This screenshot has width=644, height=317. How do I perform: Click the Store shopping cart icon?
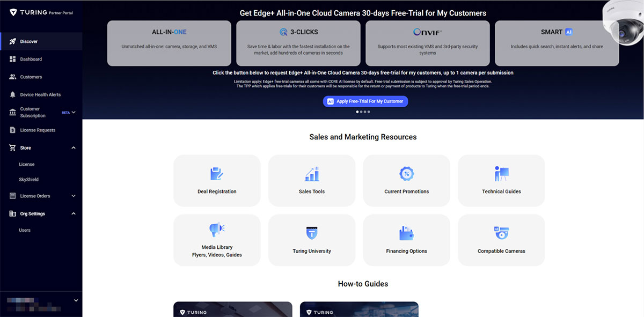point(13,148)
